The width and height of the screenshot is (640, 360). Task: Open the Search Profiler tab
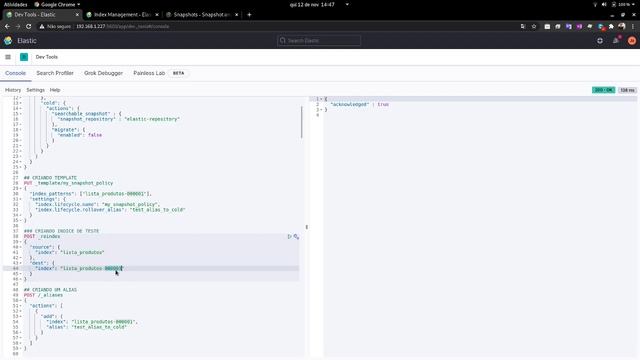coord(55,73)
